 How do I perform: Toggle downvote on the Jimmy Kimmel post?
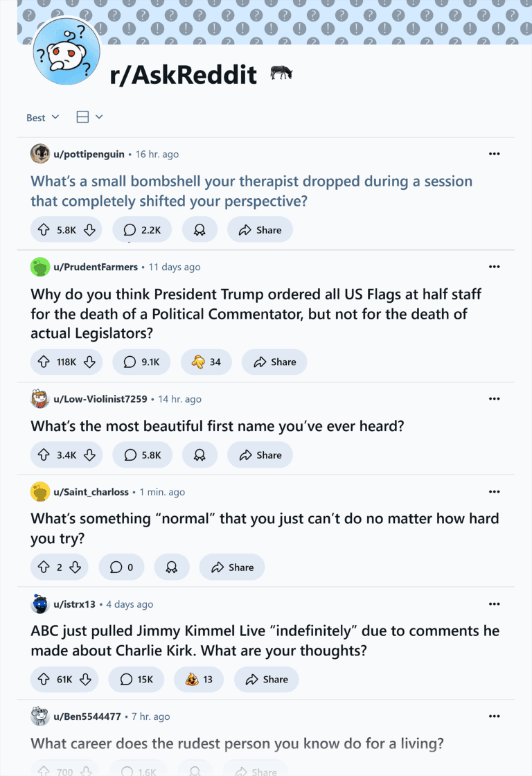click(x=85, y=679)
